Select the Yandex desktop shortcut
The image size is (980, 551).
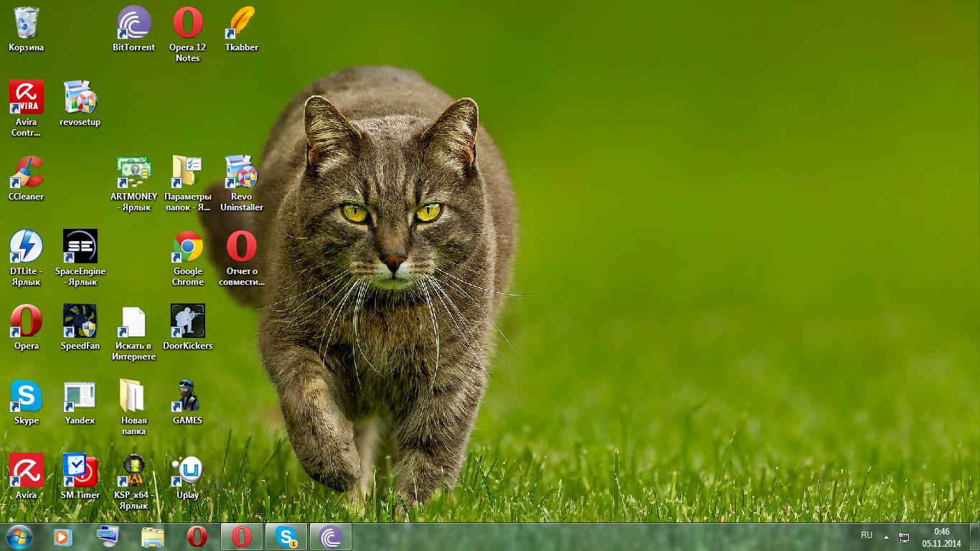pyautogui.click(x=80, y=402)
